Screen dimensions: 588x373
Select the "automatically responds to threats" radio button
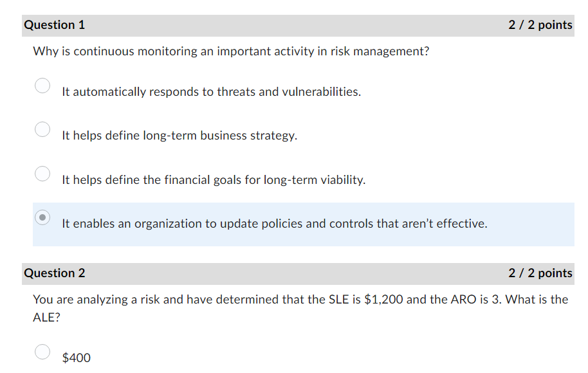[42, 86]
